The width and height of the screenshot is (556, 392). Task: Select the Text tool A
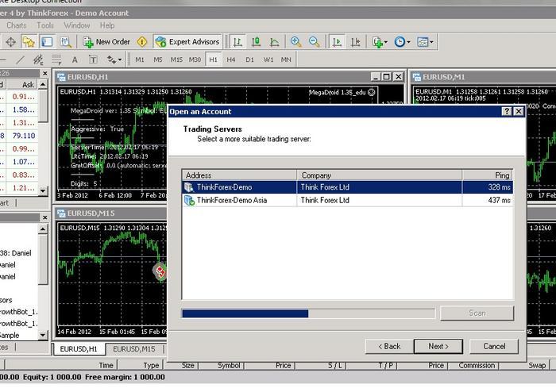75,60
